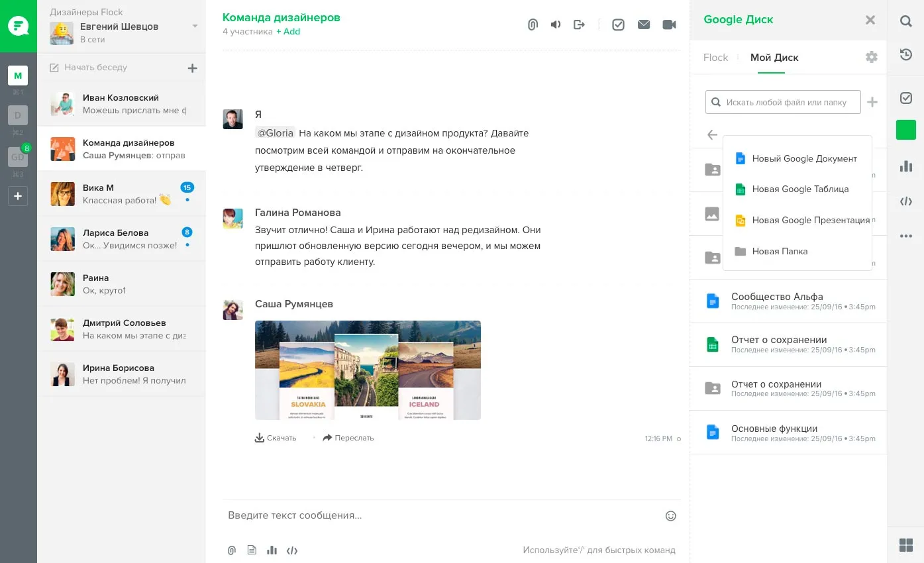Open the to-do app in right sidebar
Viewport: 924px width, 563px height.
(x=905, y=98)
